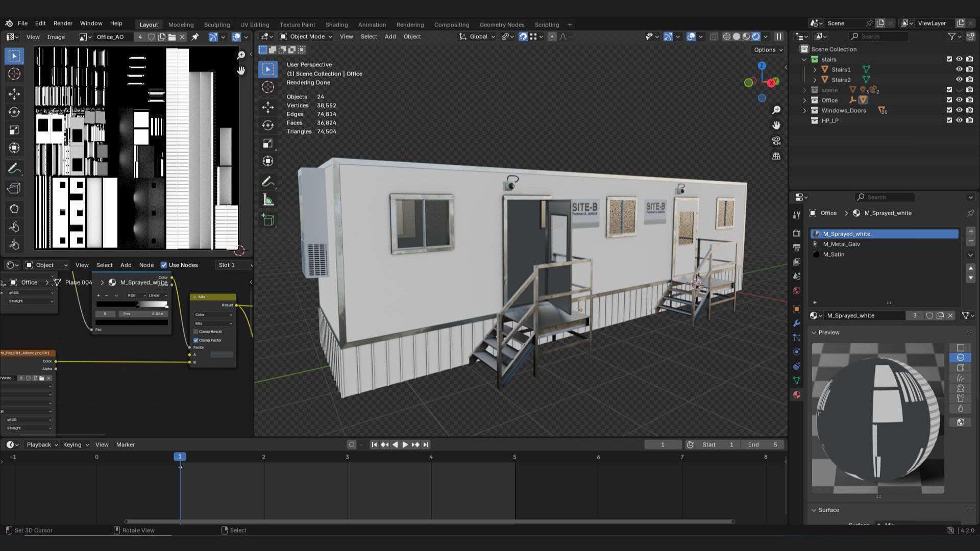This screenshot has width=980, height=551.
Task: Switch to the Shading workspace tab
Action: coord(336,24)
